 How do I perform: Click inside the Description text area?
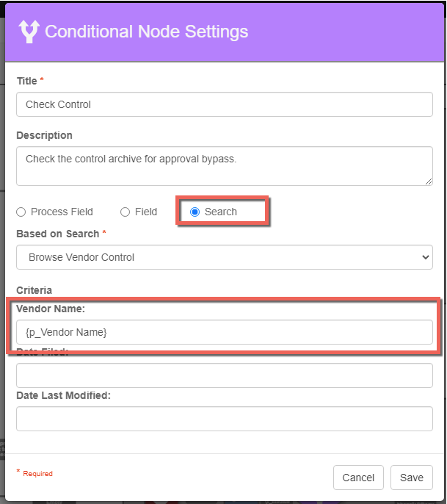224,165
